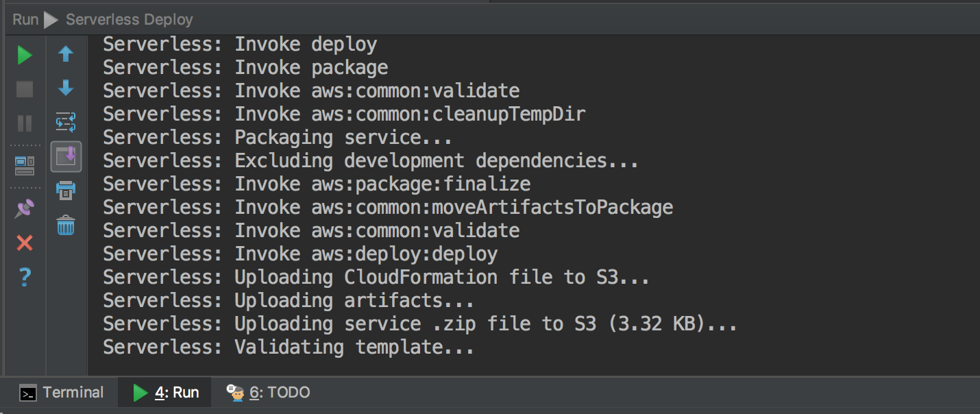
Task: Close the run session with red X
Action: pyautogui.click(x=25, y=243)
